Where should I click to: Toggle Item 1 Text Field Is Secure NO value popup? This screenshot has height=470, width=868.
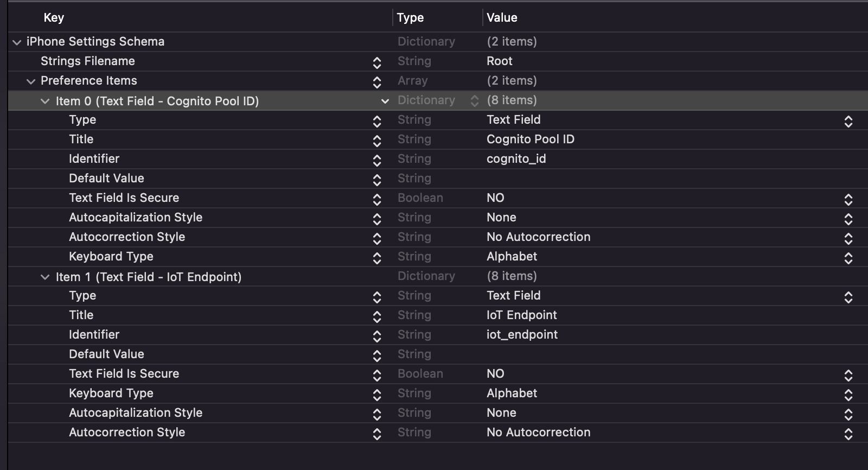point(848,375)
